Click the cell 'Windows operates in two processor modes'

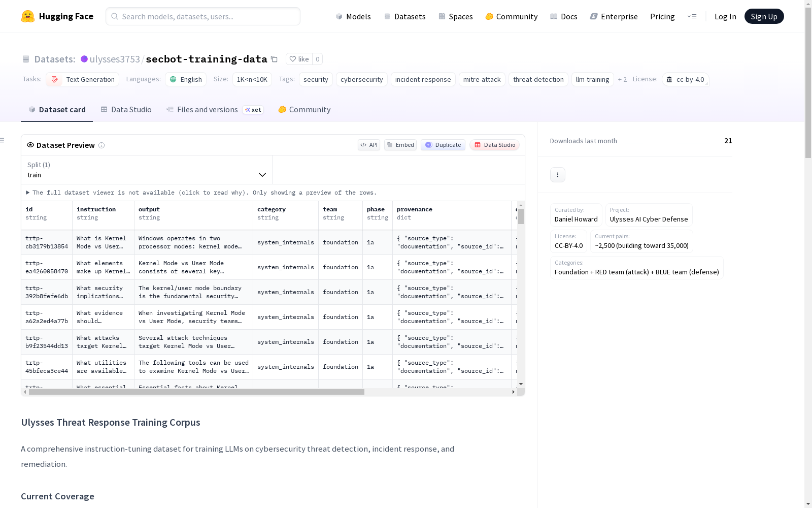pos(193,242)
